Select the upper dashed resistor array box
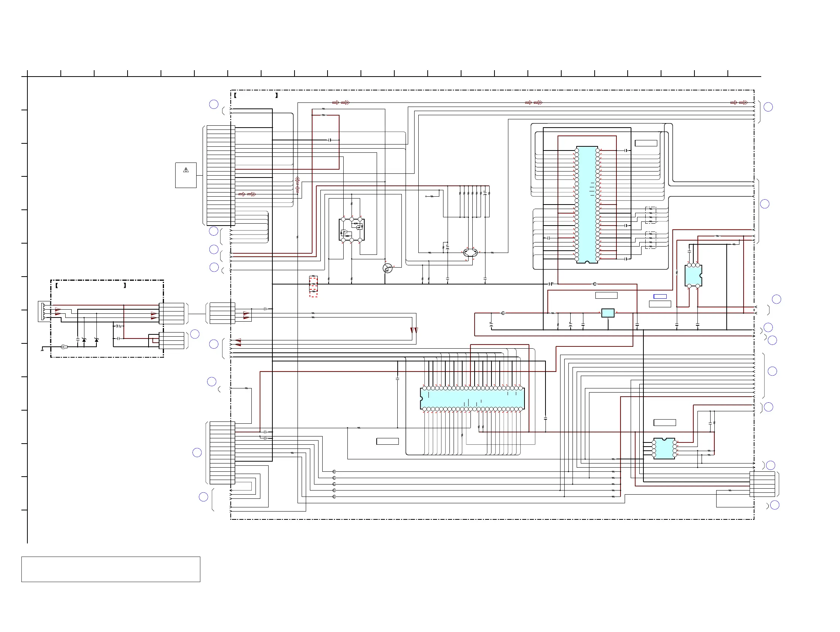 (x=650, y=215)
